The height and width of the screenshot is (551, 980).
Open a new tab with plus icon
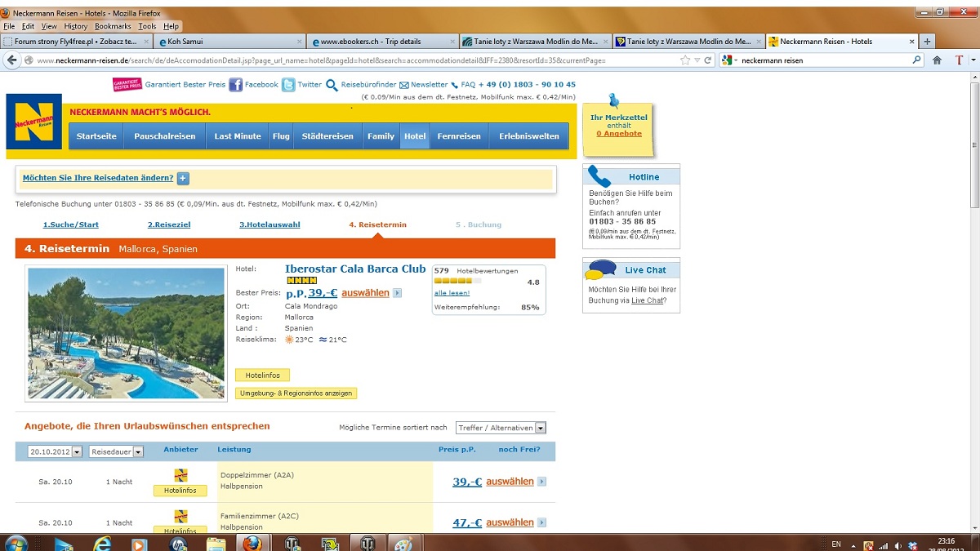pos(927,41)
